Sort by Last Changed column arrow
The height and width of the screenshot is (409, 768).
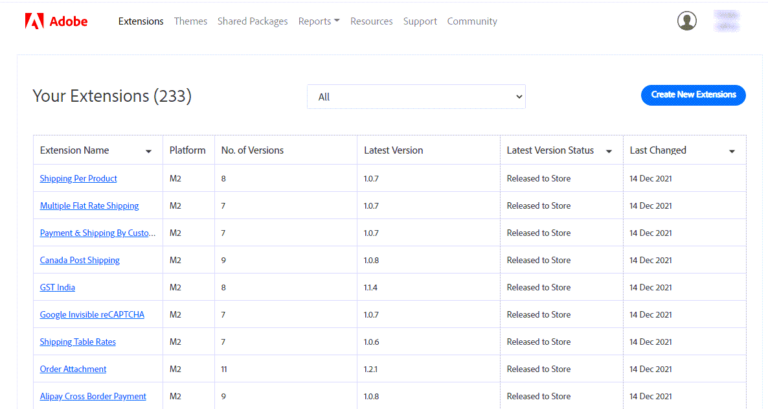pos(732,151)
